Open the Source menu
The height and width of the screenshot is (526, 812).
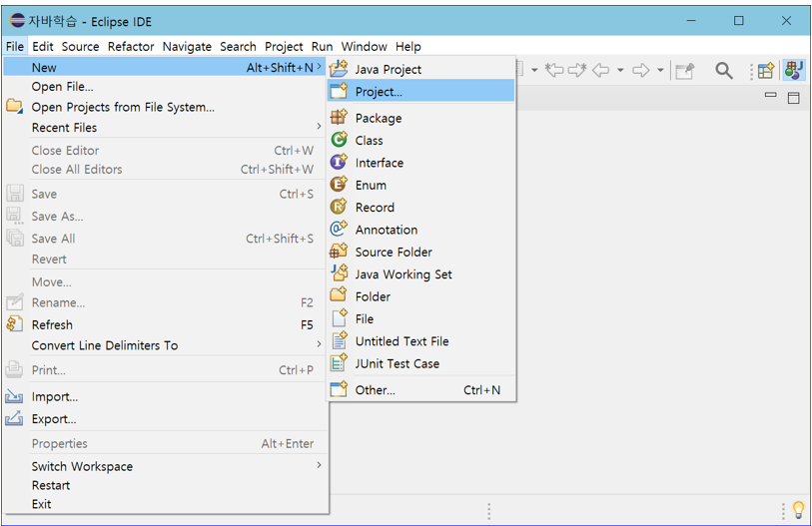(x=80, y=47)
